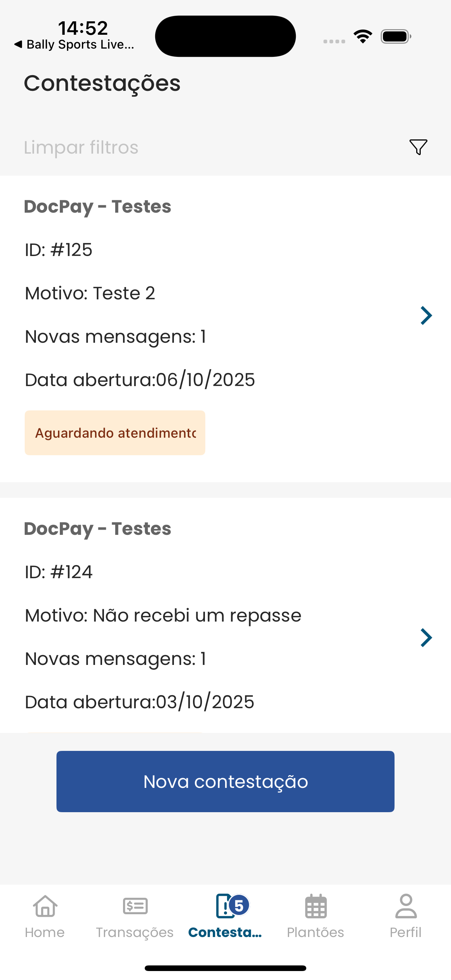Open the Plantões calendar icon

(316, 906)
